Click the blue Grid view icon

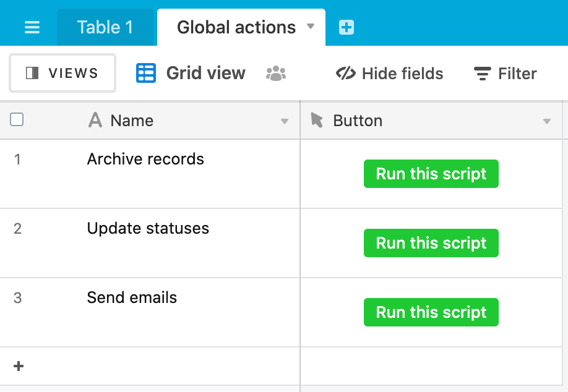146,73
